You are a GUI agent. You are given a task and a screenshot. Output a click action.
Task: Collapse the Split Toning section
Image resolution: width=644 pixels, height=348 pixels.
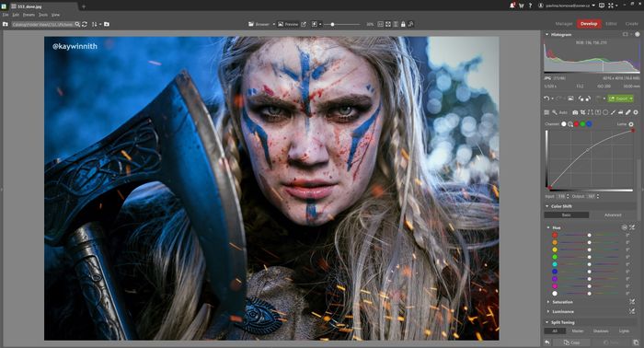[x=547, y=322]
